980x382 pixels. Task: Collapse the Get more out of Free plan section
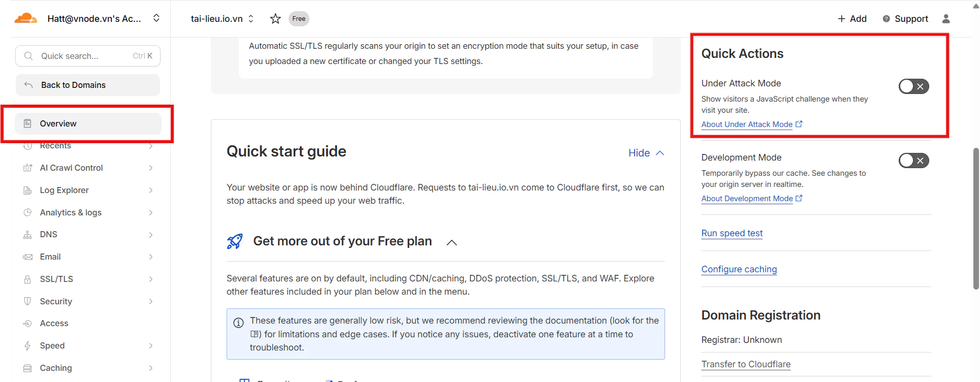click(452, 242)
